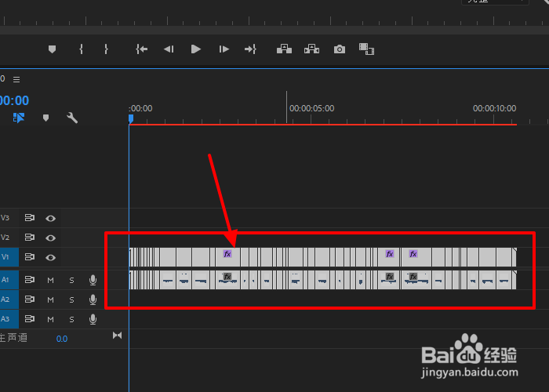Select the V2 track label
549x392 pixels.
(x=5, y=238)
